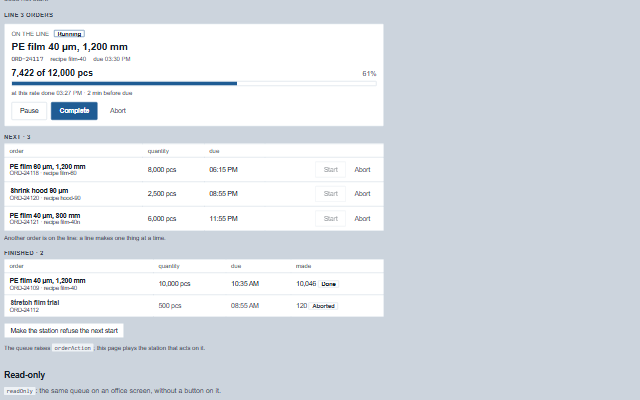Select the Shrink hood 90 µm row title
This screenshot has width=640, height=400.
pyautogui.click(x=39, y=191)
